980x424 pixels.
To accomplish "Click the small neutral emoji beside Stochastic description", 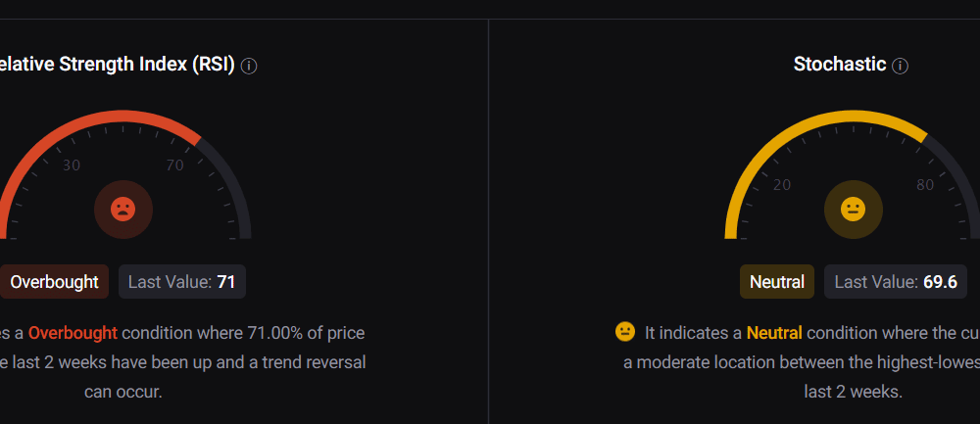I will tap(625, 332).
